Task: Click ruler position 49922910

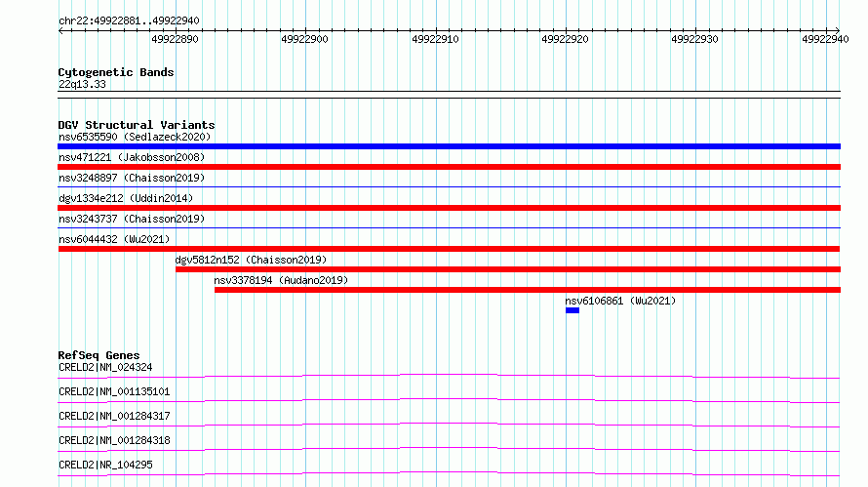Action: click(435, 39)
